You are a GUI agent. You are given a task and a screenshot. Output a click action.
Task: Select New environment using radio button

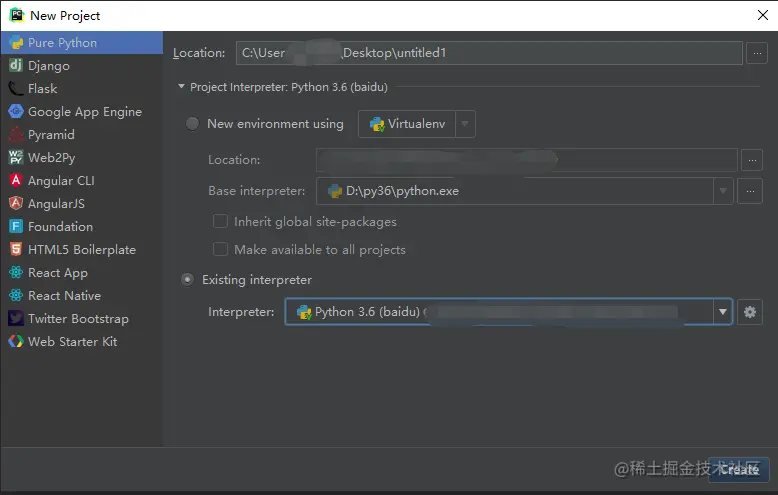(x=193, y=124)
